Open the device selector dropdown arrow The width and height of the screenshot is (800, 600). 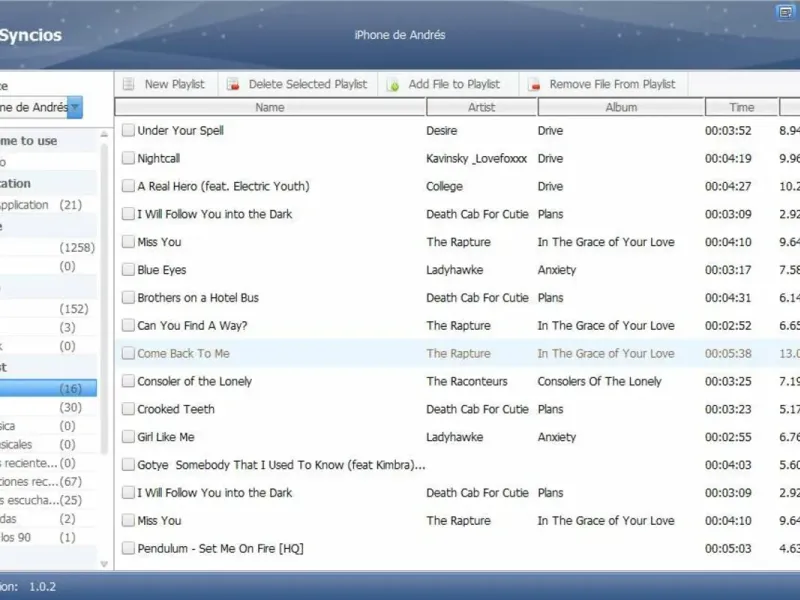click(75, 107)
